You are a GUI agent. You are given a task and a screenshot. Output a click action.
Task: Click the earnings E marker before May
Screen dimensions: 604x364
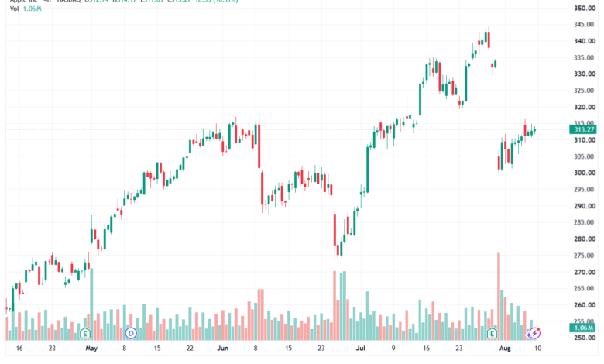click(85, 333)
